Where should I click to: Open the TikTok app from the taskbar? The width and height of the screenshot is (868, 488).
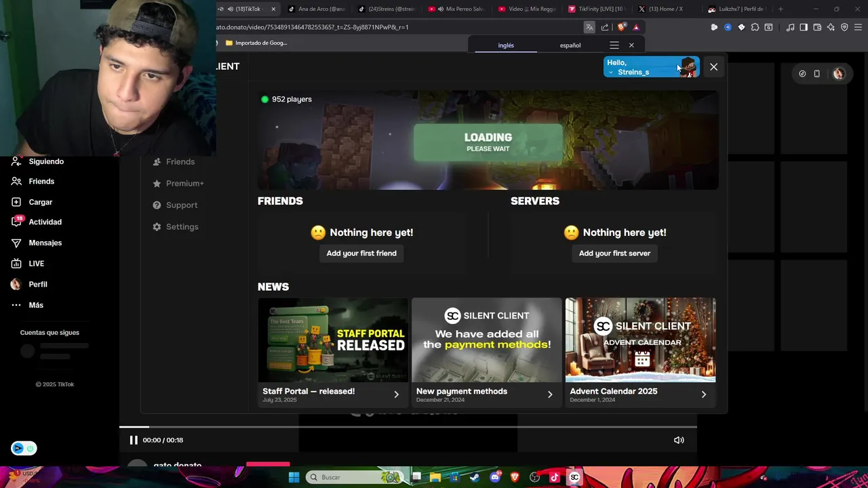click(x=555, y=477)
